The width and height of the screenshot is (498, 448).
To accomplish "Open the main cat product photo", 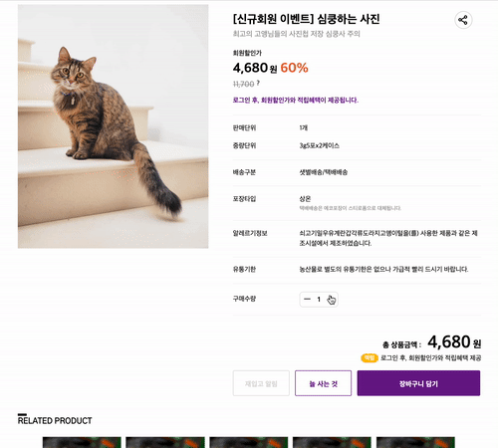I will click(114, 126).
